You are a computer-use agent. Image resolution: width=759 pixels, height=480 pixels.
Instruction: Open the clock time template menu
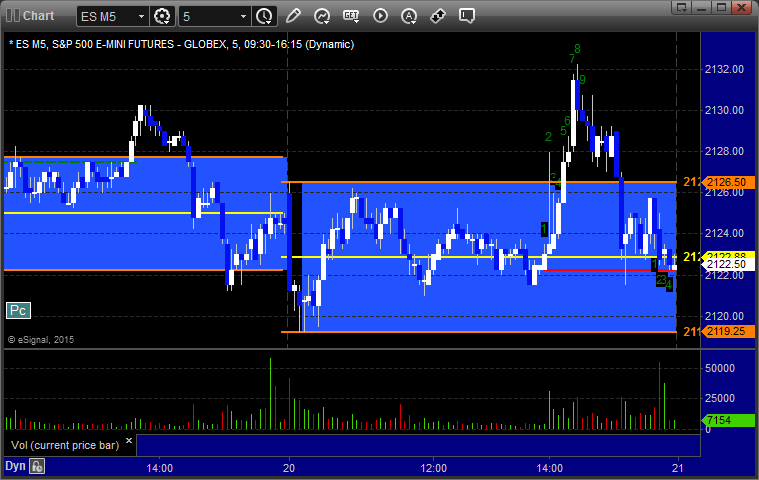[x=264, y=16]
